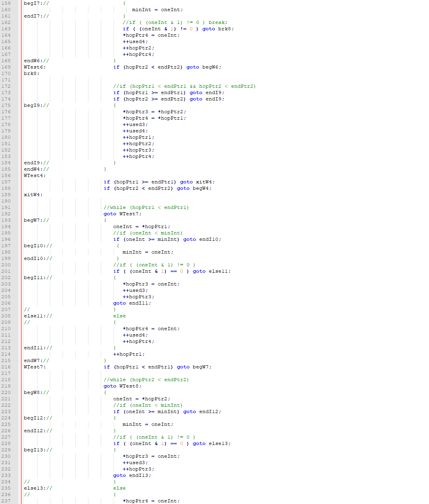Viewport: 429px width, 504px height.
Task: Click line number 190 in the gutter
Action: (x=6, y=201)
